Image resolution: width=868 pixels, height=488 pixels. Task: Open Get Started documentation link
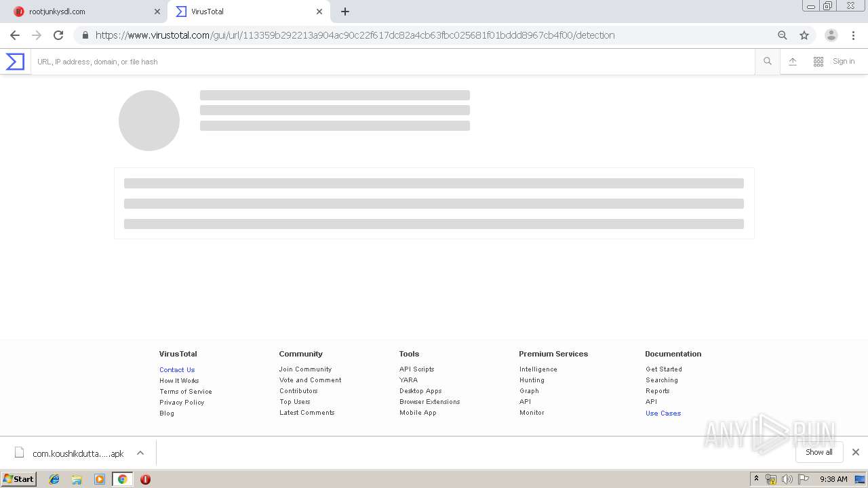664,369
